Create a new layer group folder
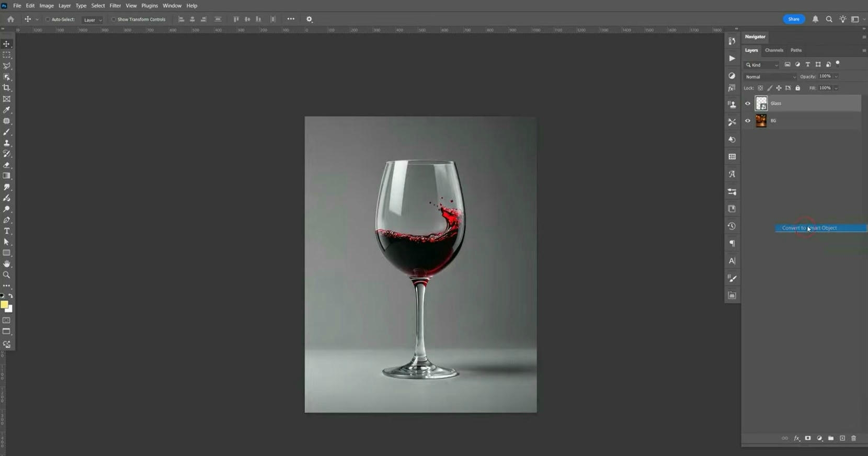 tap(831, 438)
